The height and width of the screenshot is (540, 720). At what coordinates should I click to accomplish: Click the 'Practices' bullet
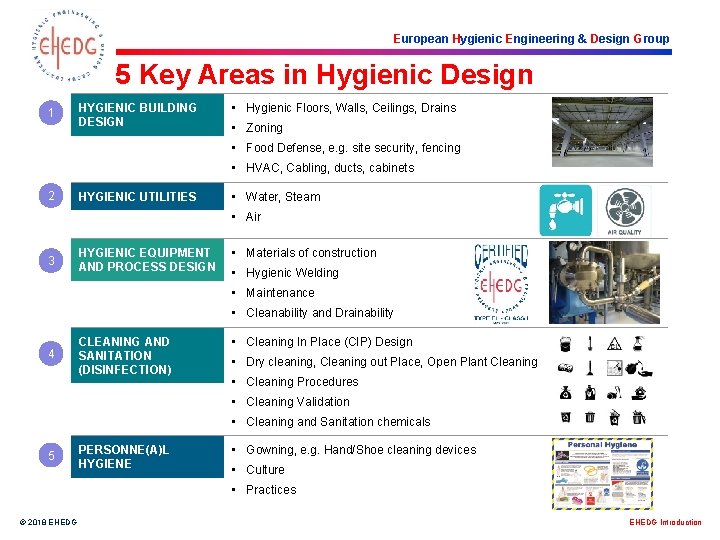pos(271,490)
